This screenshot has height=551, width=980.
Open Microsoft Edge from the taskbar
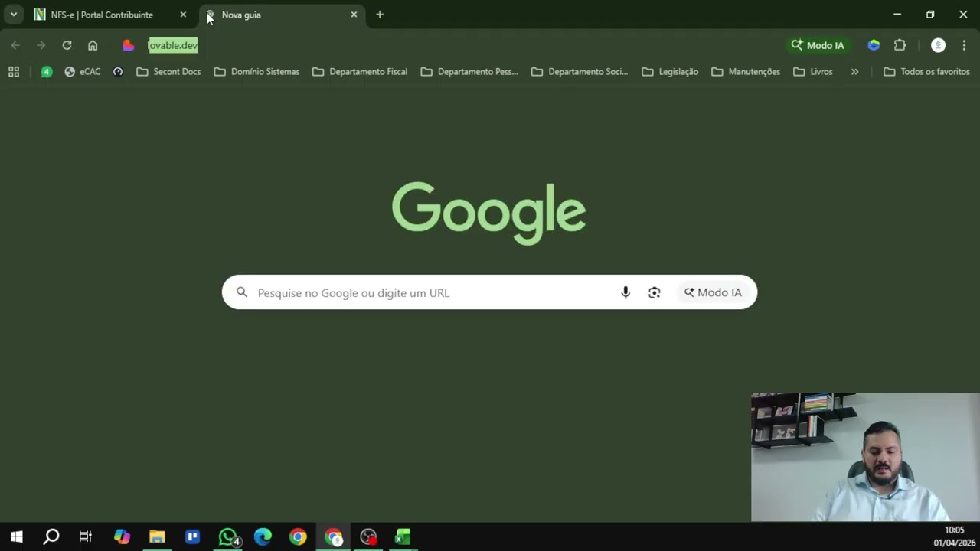tap(263, 536)
